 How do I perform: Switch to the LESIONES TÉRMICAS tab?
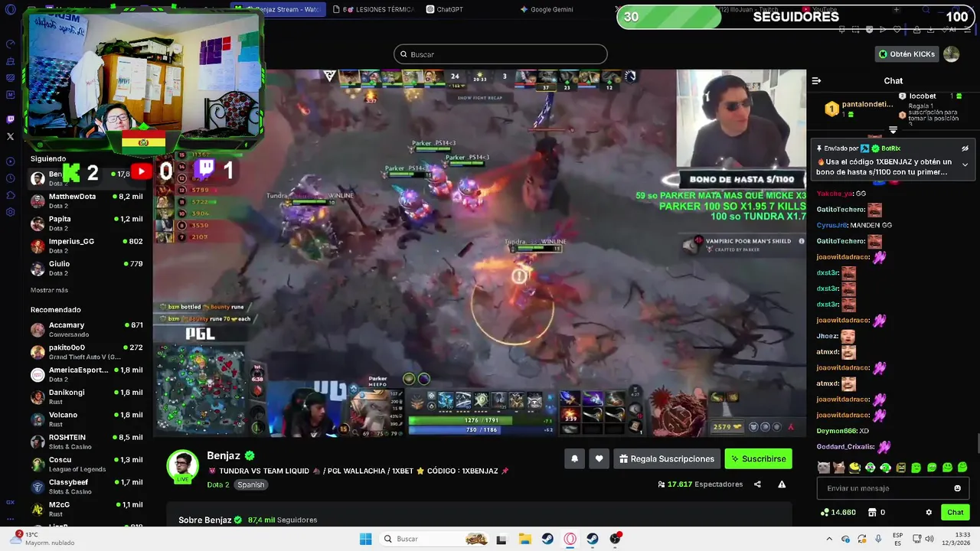[374, 9]
